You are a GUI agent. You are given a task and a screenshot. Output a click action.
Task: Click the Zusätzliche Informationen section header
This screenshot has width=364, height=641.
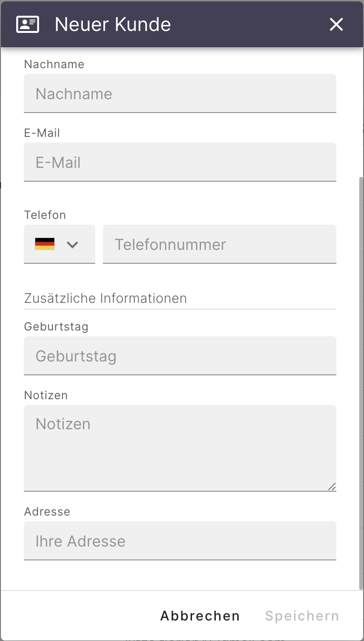[105, 298]
